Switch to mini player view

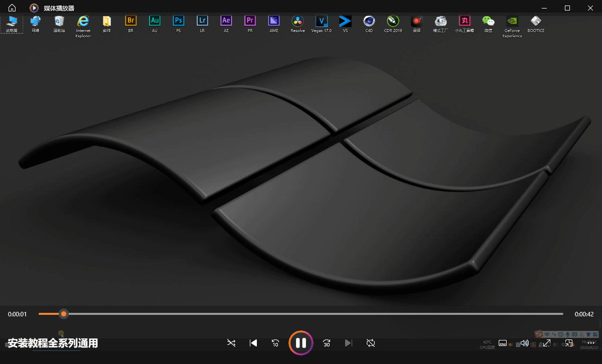pos(569,343)
